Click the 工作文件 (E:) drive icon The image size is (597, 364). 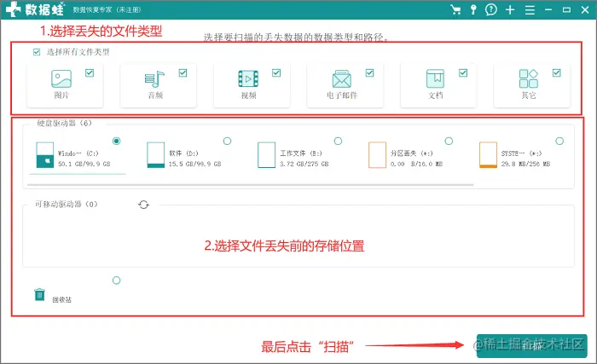(266, 155)
